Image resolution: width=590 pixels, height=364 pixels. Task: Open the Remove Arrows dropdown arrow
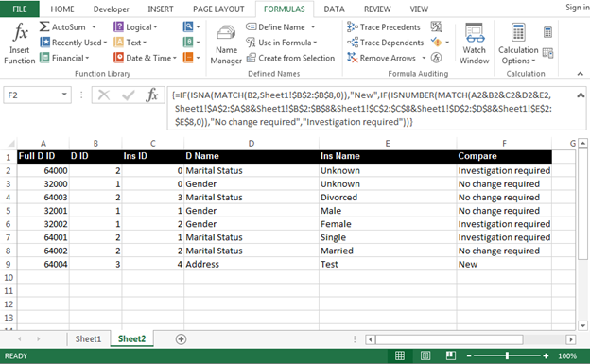424,58
